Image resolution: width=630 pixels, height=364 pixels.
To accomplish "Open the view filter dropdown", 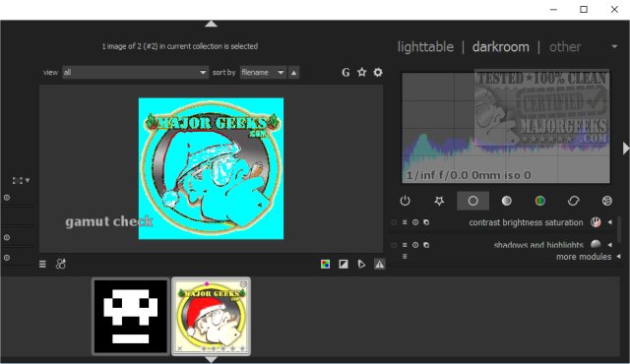I will pyautogui.click(x=136, y=72).
